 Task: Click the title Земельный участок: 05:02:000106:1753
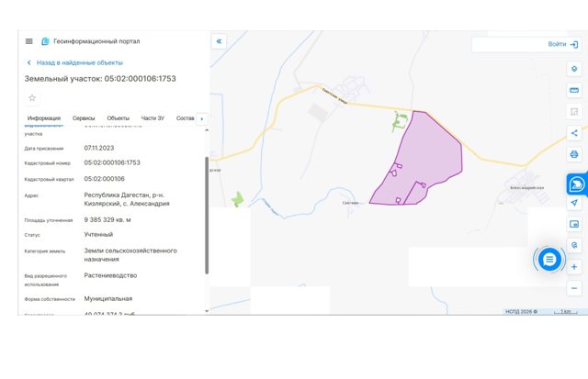coord(100,79)
